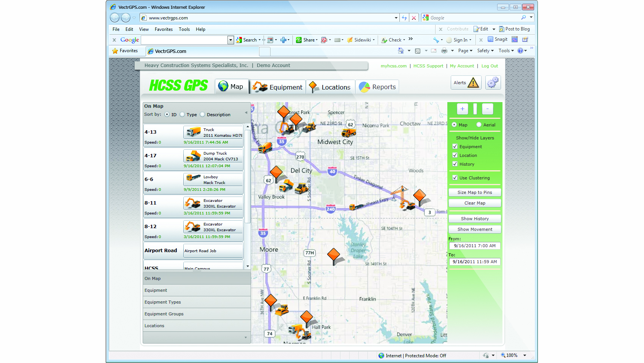Click the browser Home icon
The height and width of the screenshot is (363, 644).
pyautogui.click(x=401, y=51)
